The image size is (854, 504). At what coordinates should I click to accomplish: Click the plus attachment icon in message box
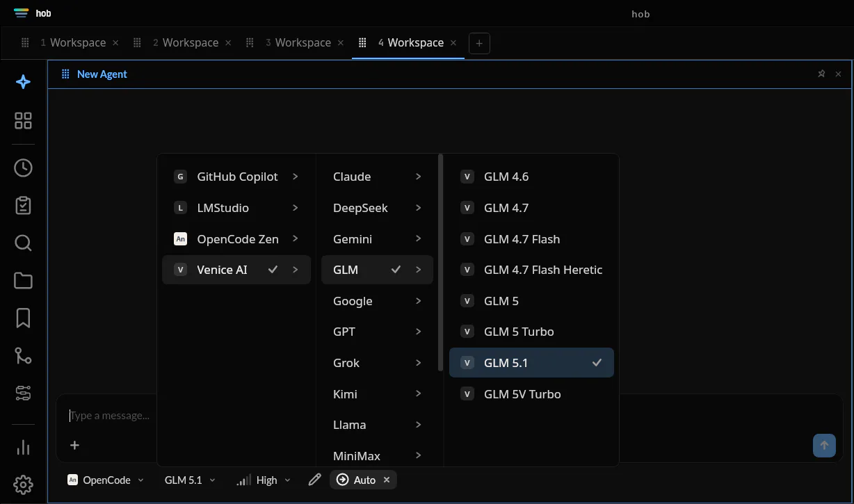(x=74, y=445)
